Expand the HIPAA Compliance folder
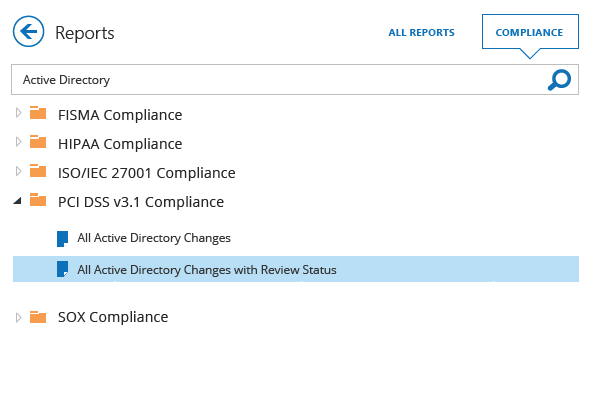This screenshot has height=395, width=590. [x=18, y=142]
